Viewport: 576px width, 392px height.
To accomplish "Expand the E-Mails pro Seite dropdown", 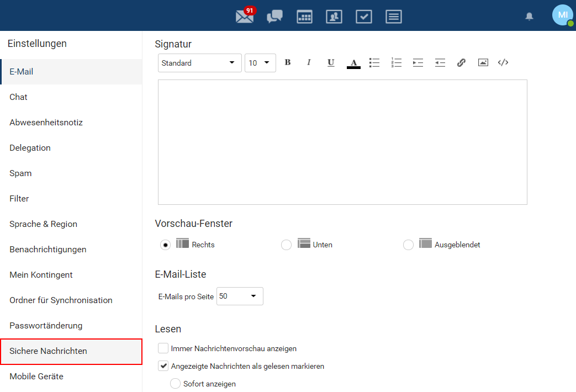I will pyautogui.click(x=240, y=296).
